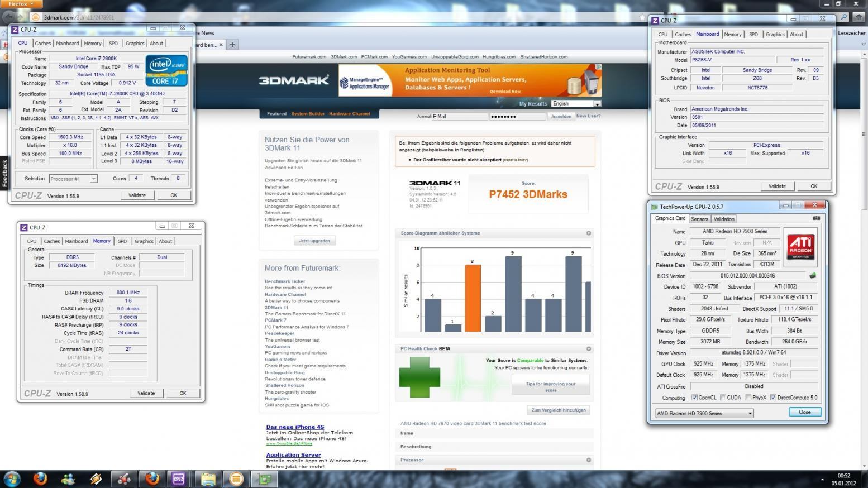868x488 pixels.
Task: Collapse the Prozessor section expander
Action: [x=589, y=460]
